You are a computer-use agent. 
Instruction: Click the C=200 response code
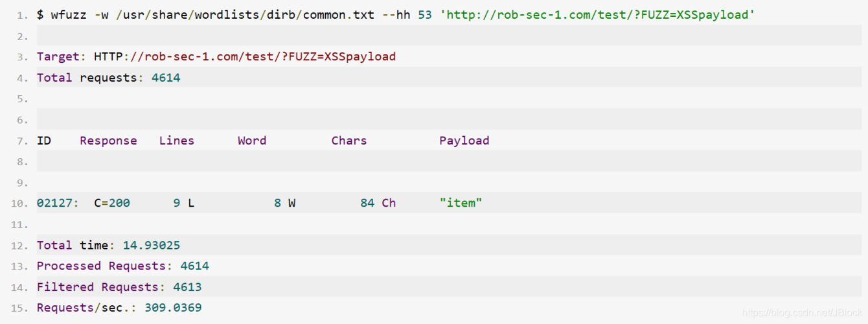[x=112, y=203]
